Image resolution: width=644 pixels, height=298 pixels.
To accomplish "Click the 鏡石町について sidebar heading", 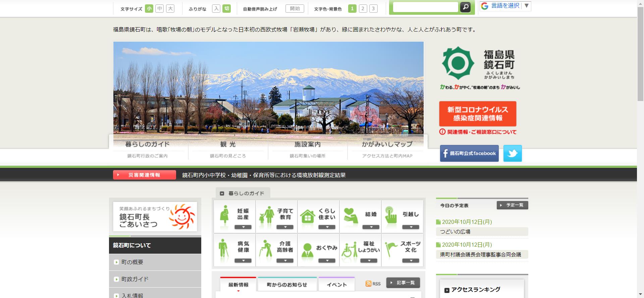I will click(x=155, y=245).
